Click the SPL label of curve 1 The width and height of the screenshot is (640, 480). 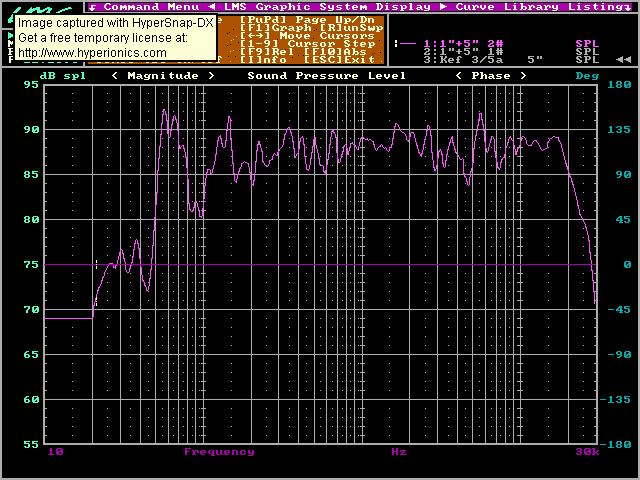[587, 44]
